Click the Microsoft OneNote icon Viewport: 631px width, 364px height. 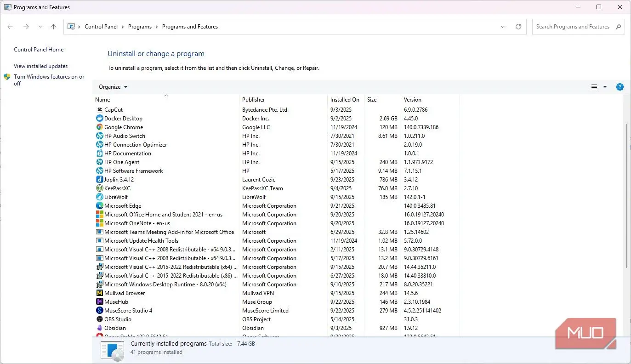click(x=100, y=223)
